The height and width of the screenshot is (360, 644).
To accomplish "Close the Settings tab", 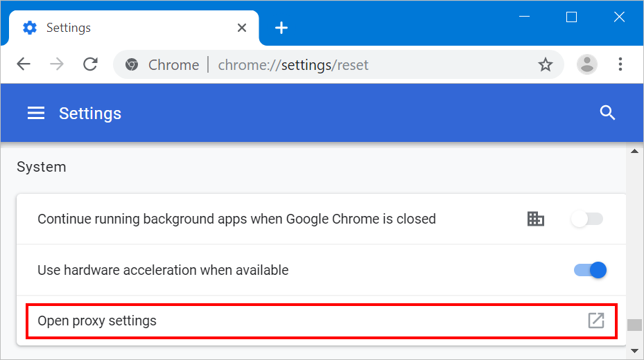I will click(x=242, y=28).
